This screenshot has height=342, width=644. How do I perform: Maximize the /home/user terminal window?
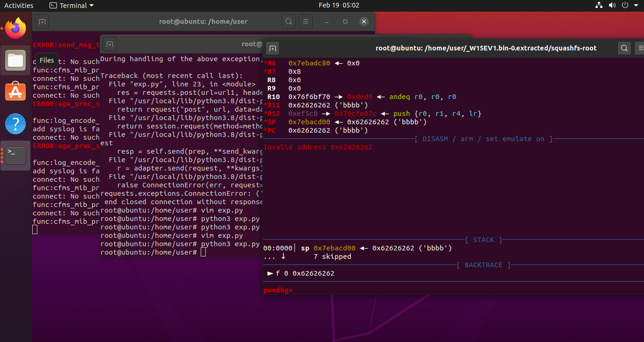(345, 21)
